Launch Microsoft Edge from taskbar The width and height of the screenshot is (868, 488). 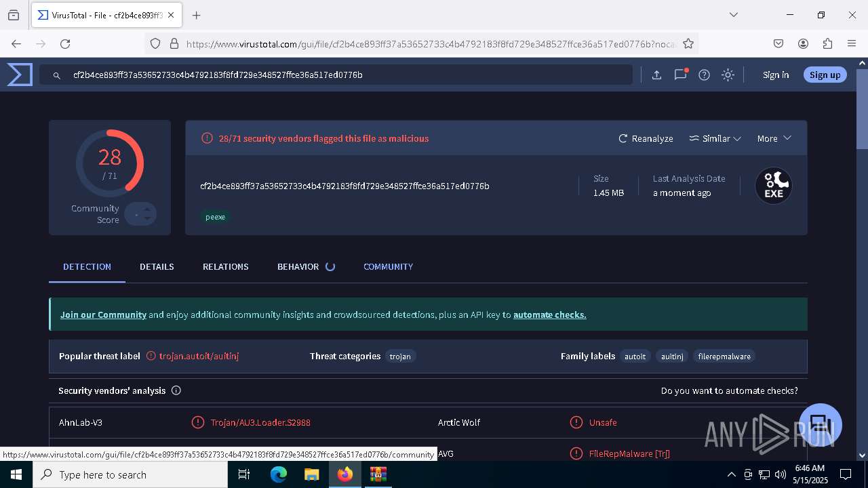click(x=279, y=474)
